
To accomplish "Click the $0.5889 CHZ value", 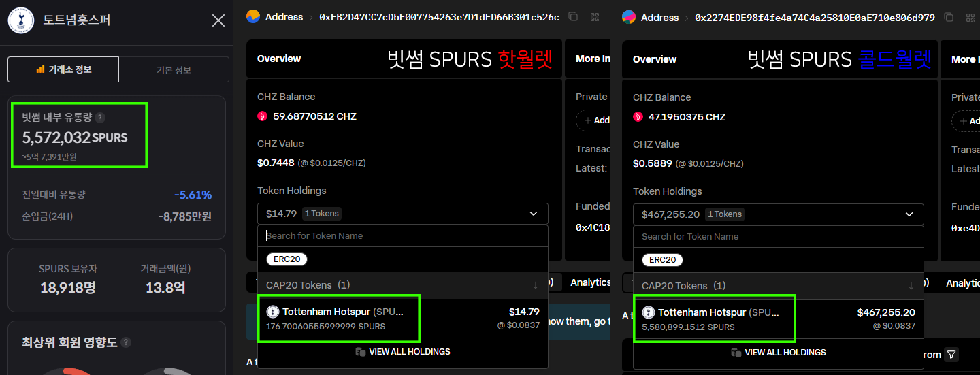I will pyautogui.click(x=651, y=163).
